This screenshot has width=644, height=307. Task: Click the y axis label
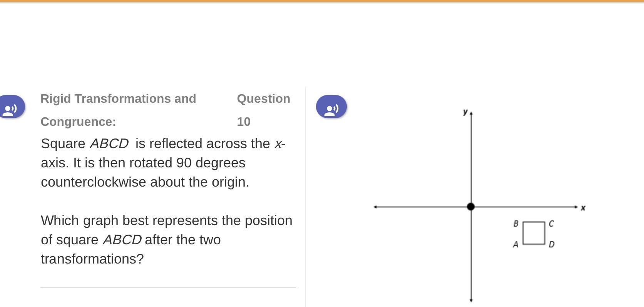point(465,112)
